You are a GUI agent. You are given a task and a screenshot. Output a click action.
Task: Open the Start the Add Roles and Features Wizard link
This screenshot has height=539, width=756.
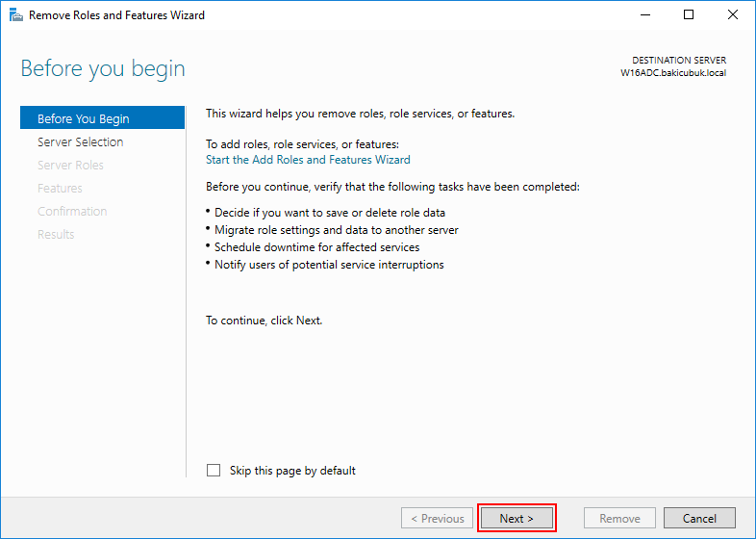click(308, 160)
